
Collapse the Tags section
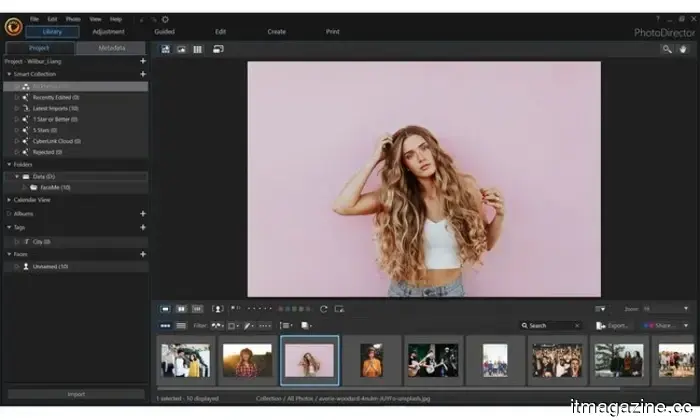coord(9,228)
